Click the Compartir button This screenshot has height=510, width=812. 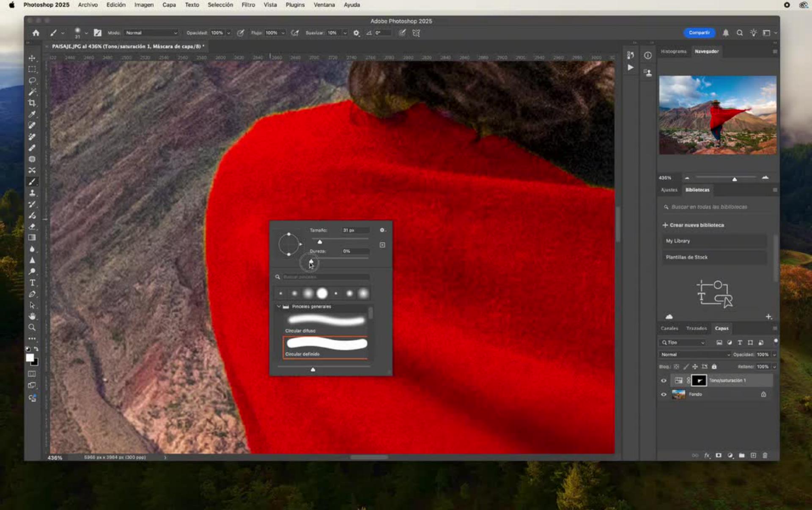pos(699,33)
